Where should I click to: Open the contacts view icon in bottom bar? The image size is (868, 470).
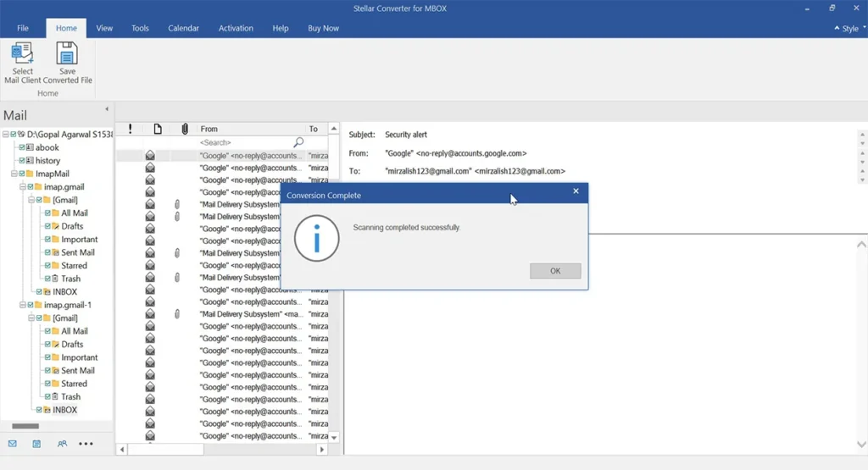pos(62,444)
